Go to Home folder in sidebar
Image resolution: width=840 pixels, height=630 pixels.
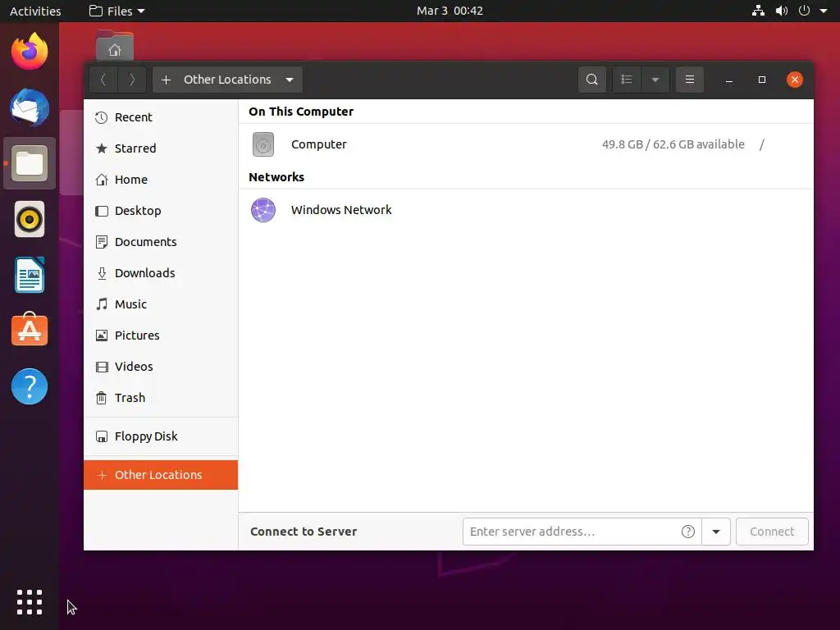pos(161,180)
